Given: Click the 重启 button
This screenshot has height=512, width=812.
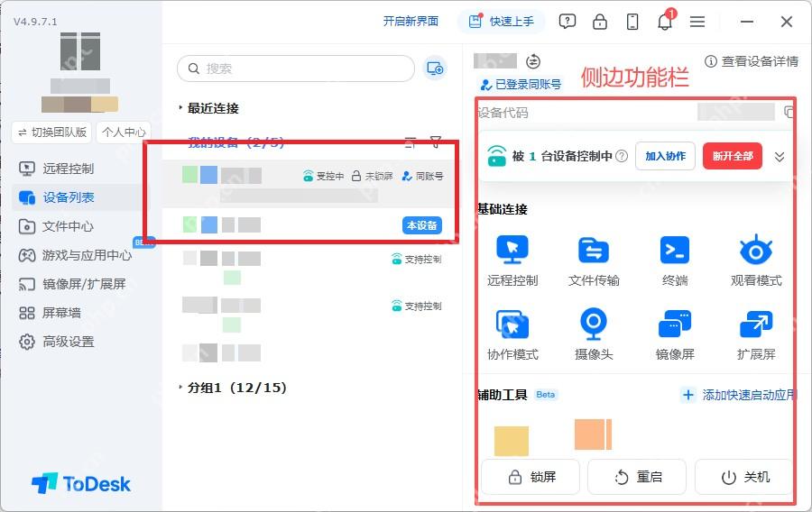Looking at the screenshot, I should pyautogui.click(x=637, y=477).
